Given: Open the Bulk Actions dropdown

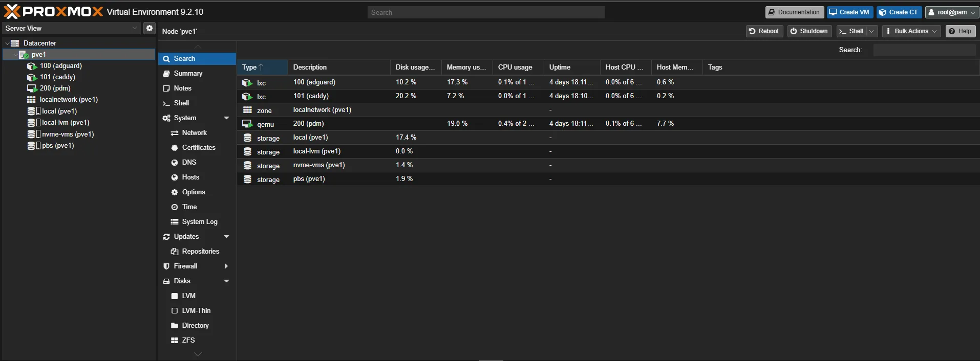Looking at the screenshot, I should click(911, 31).
